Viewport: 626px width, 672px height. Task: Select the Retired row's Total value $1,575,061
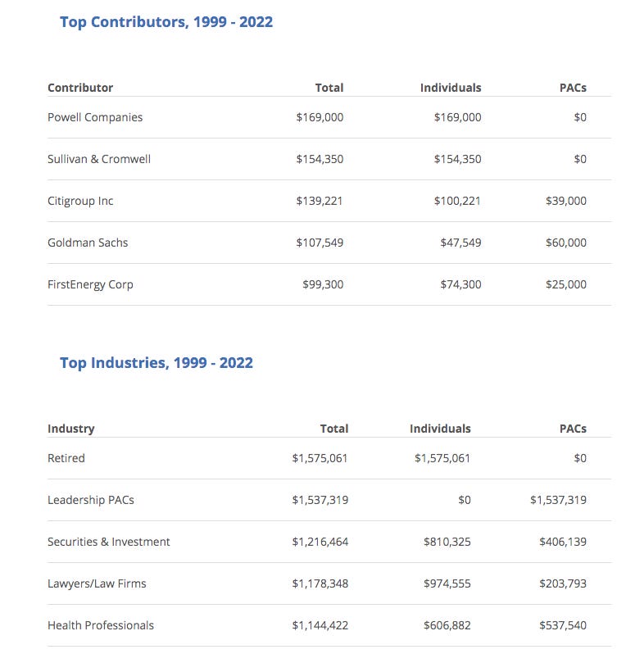[320, 458]
